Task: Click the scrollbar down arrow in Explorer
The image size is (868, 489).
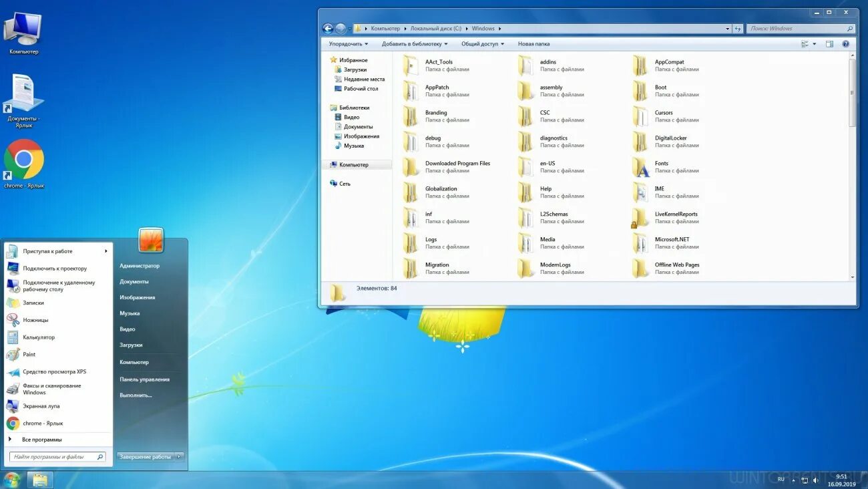Action: (853, 277)
